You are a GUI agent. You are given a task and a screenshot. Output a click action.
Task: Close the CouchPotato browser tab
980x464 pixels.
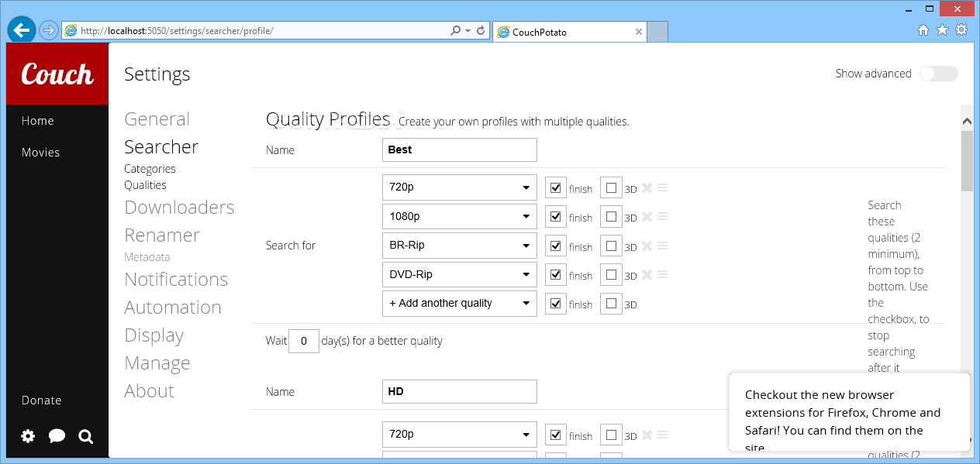tap(639, 33)
